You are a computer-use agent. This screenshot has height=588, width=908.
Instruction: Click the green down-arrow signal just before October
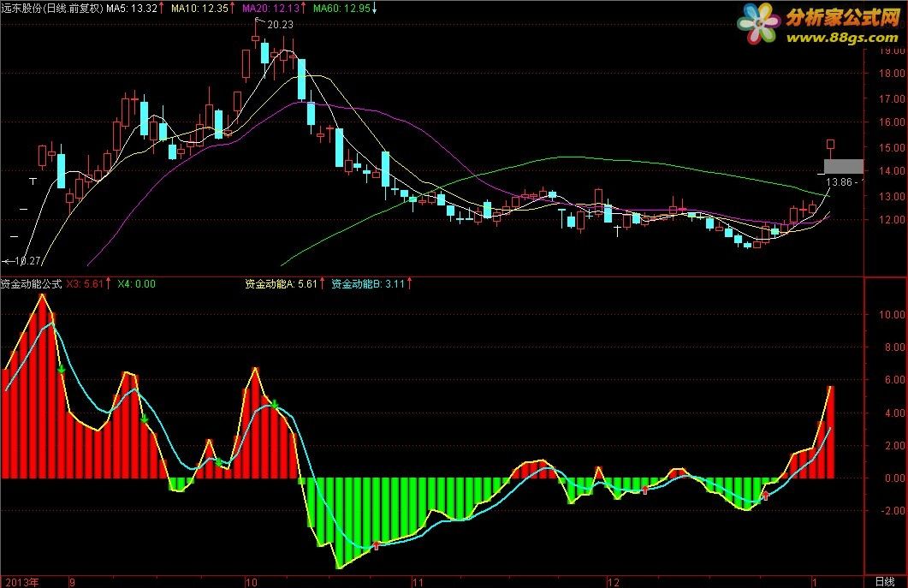click(218, 461)
